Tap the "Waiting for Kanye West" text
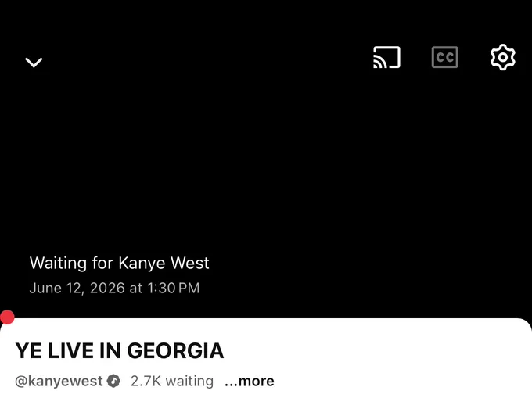Image resolution: width=532 pixels, height=398 pixels. point(120,263)
